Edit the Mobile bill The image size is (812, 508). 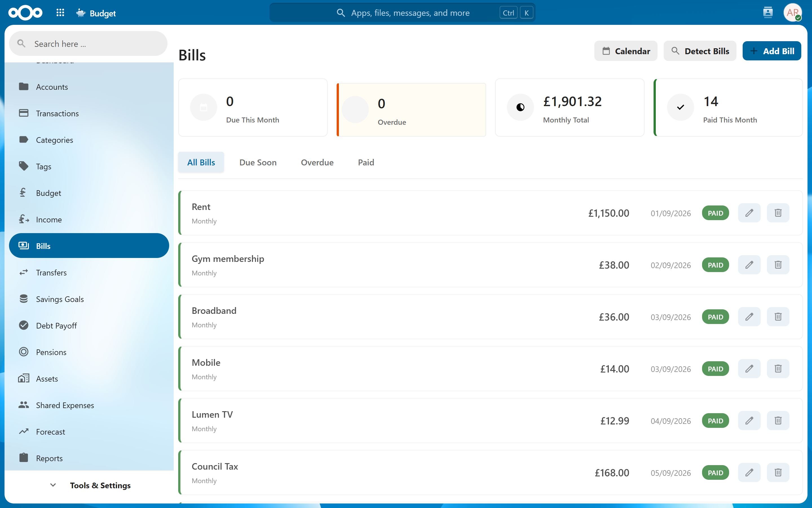tap(749, 369)
